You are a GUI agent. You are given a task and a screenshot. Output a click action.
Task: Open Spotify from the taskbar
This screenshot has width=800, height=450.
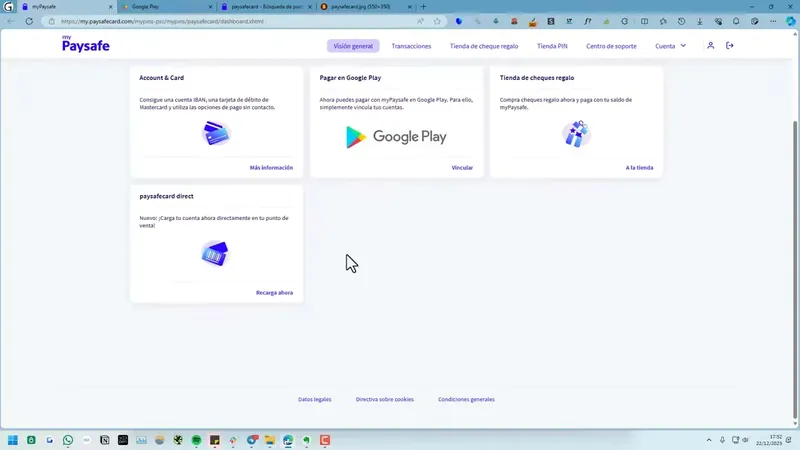[x=196, y=440]
